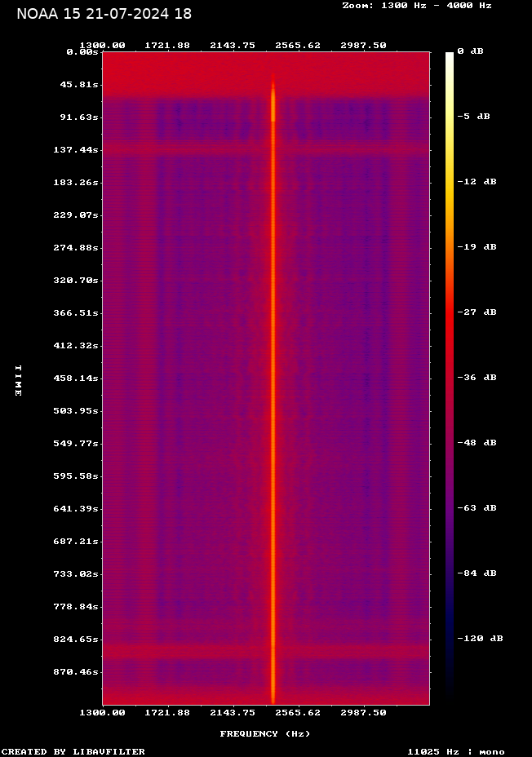Click the top axis 1721.88 frequency label
The height and width of the screenshot is (757, 532).
167,46
